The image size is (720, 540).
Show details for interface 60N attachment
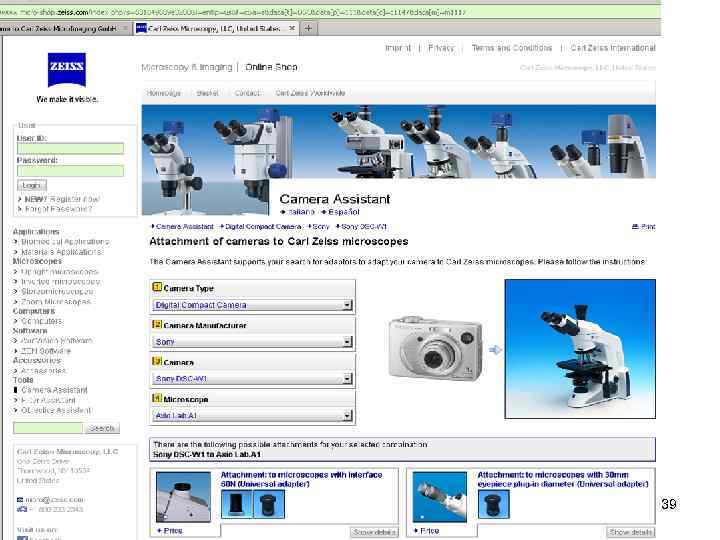click(374, 532)
